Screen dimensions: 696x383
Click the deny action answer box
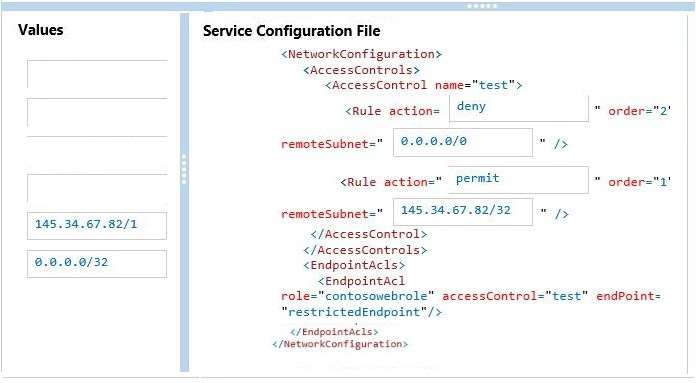point(518,108)
